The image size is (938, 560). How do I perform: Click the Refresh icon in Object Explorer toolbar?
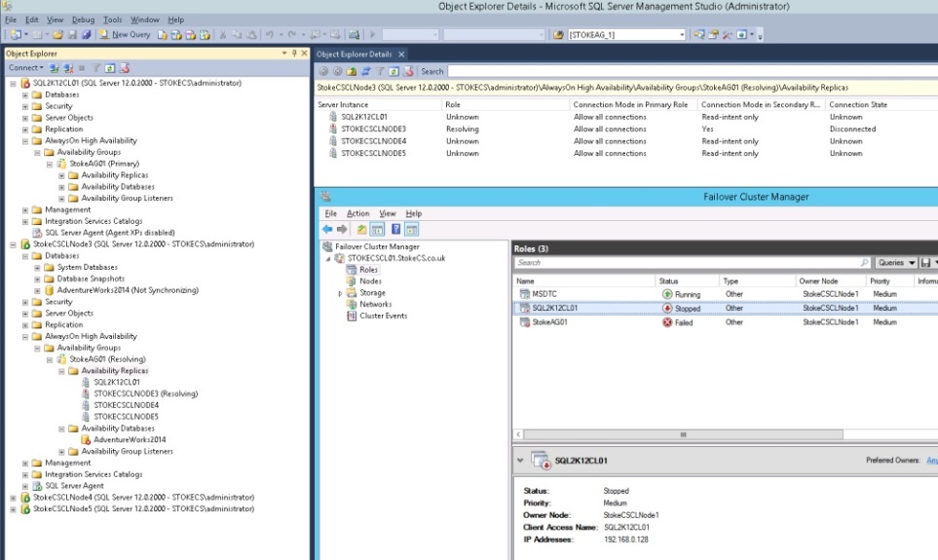pos(110,68)
